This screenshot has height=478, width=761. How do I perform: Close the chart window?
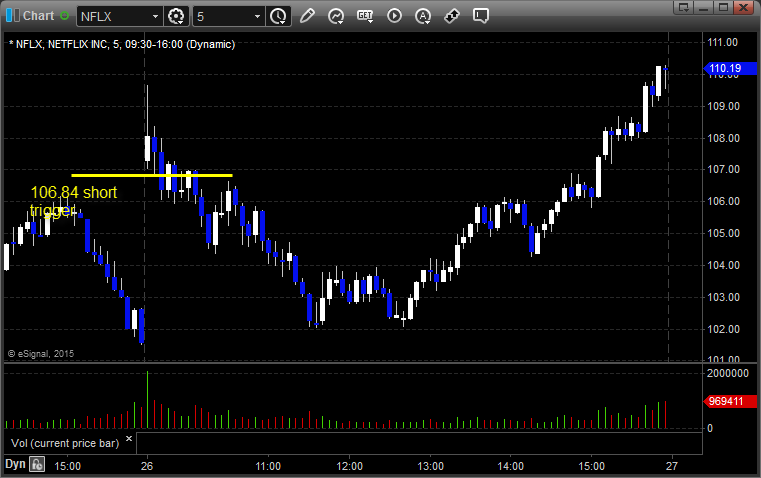click(x=743, y=7)
